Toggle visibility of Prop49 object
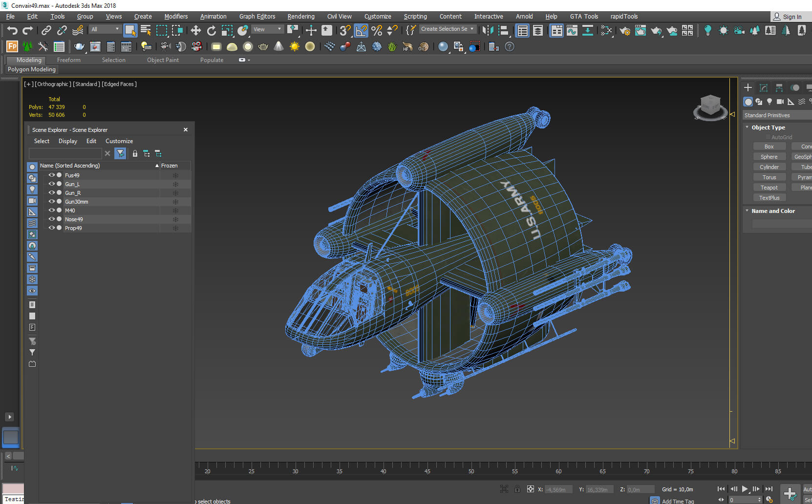 coord(51,228)
